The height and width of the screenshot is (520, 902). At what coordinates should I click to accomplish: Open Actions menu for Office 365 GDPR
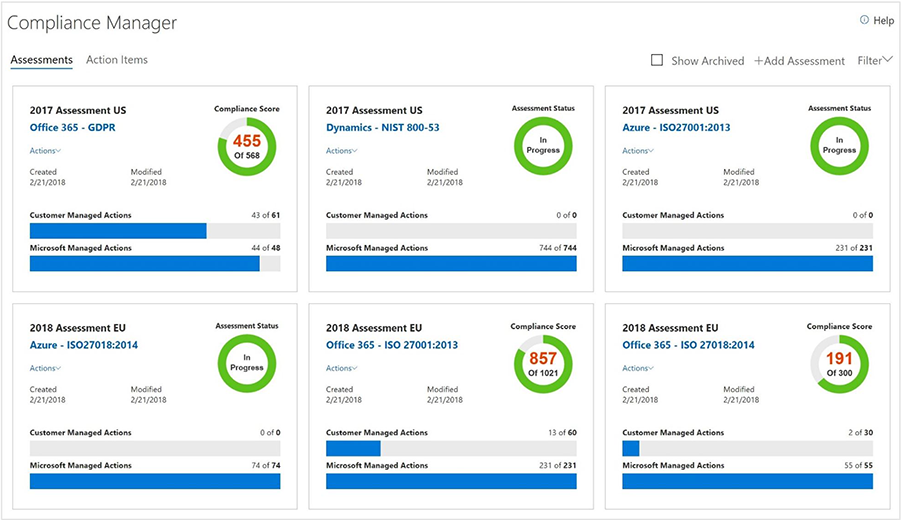click(x=45, y=151)
